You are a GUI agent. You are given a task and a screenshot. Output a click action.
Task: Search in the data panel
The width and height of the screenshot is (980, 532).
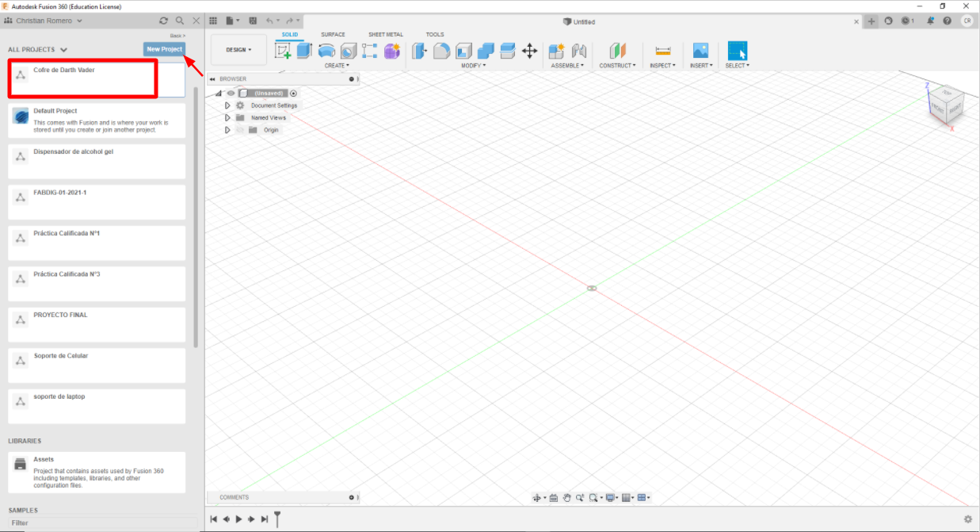[180, 21]
